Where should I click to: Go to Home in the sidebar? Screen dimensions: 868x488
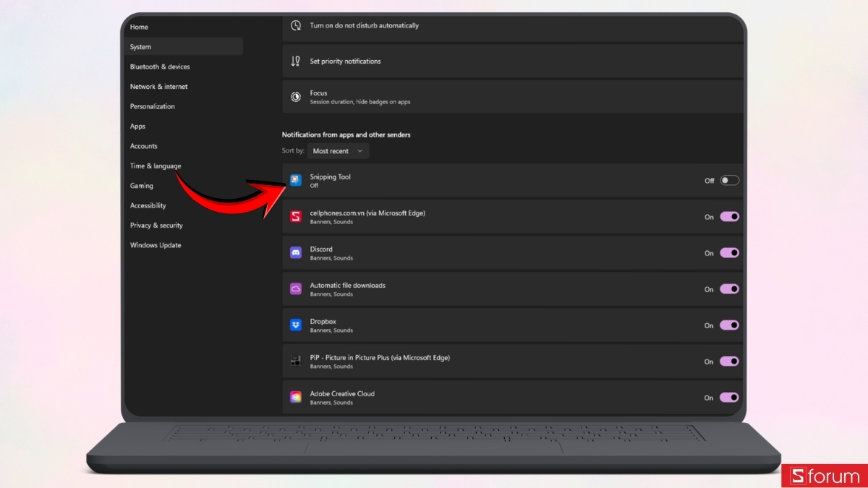(139, 27)
